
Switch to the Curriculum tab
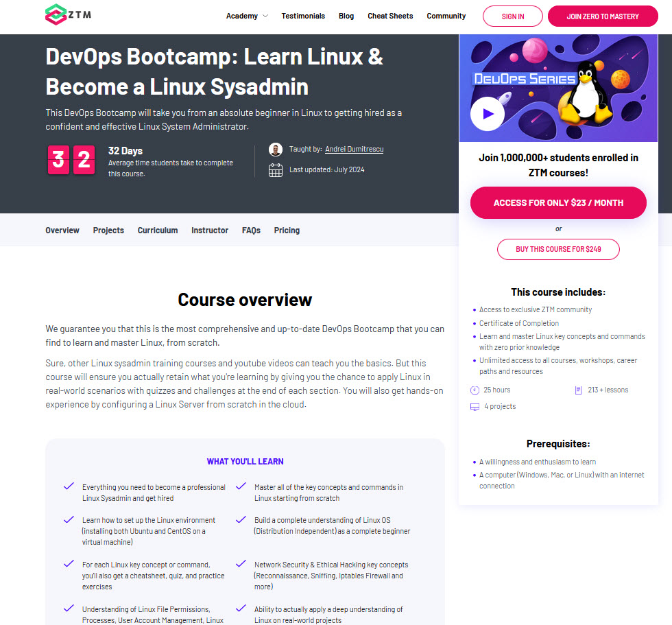158,231
